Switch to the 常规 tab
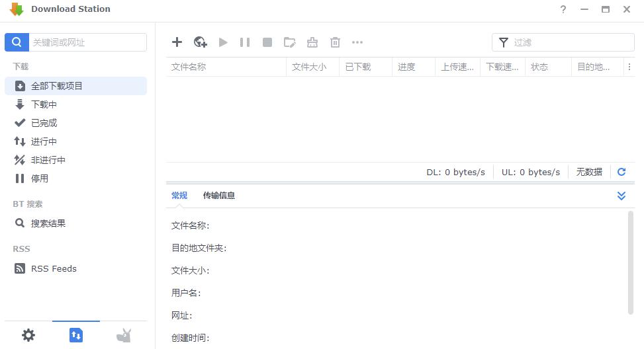 click(x=179, y=196)
